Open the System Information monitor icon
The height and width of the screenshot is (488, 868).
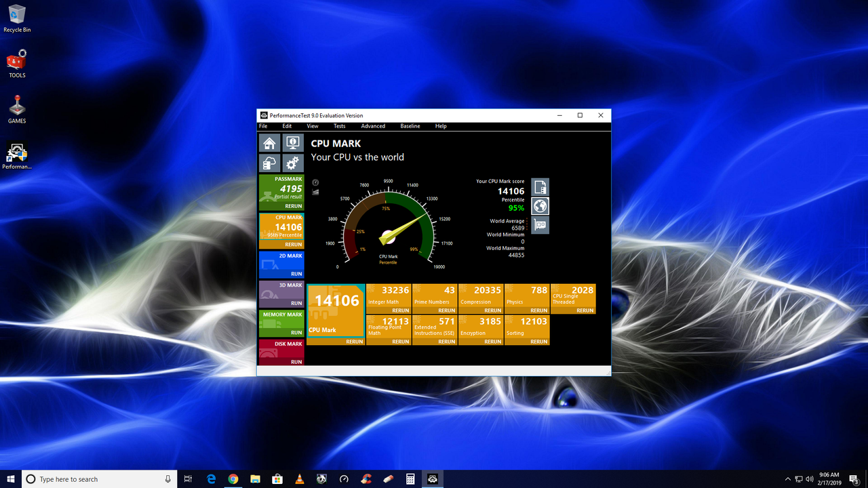(x=292, y=143)
